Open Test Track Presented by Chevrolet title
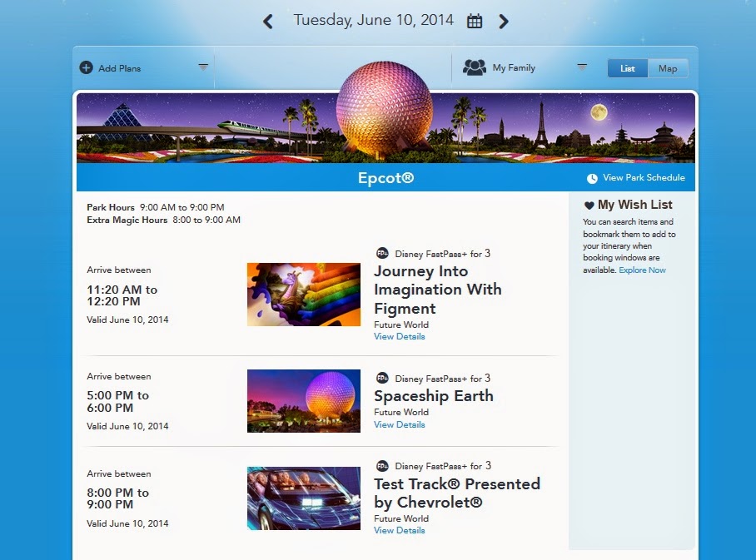This screenshot has width=756, height=560. pyautogui.click(x=457, y=493)
